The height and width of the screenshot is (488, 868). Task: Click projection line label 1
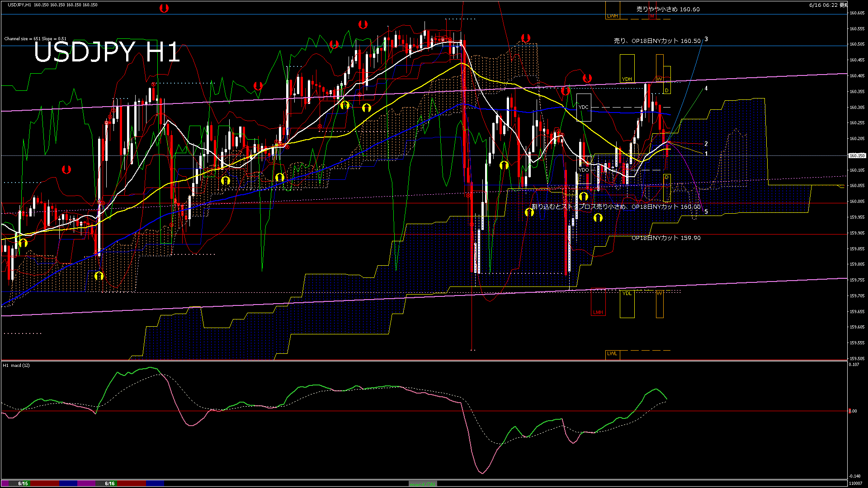coord(706,154)
